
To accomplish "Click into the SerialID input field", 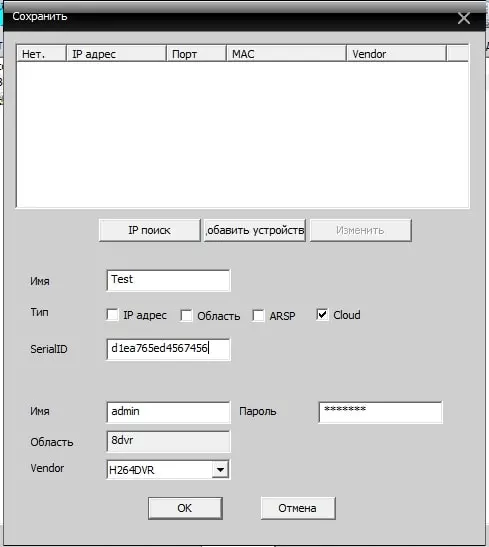I will tap(168, 349).
